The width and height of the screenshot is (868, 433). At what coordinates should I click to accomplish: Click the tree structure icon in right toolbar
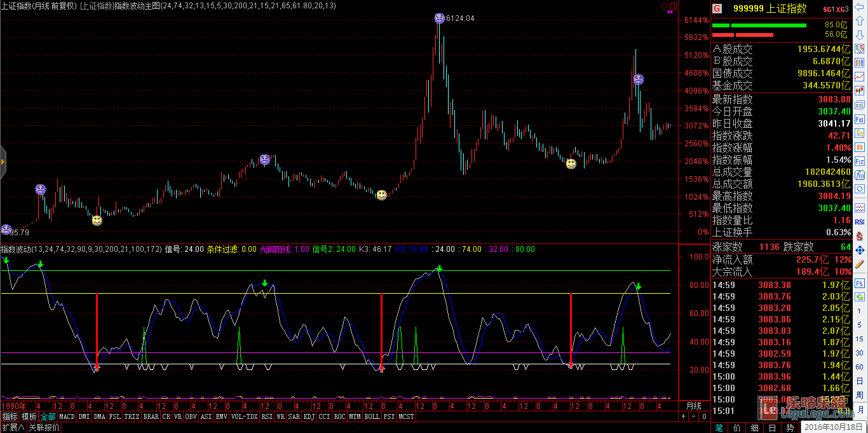(x=860, y=133)
